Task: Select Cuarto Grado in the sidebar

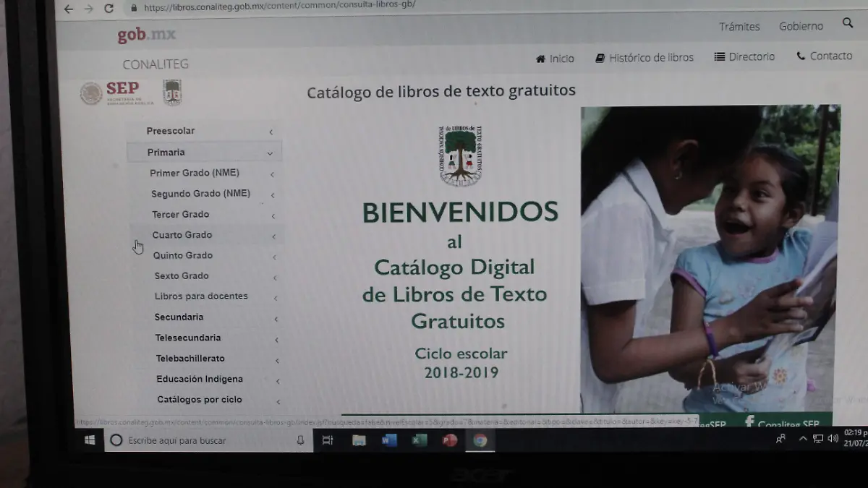Action: (182, 235)
